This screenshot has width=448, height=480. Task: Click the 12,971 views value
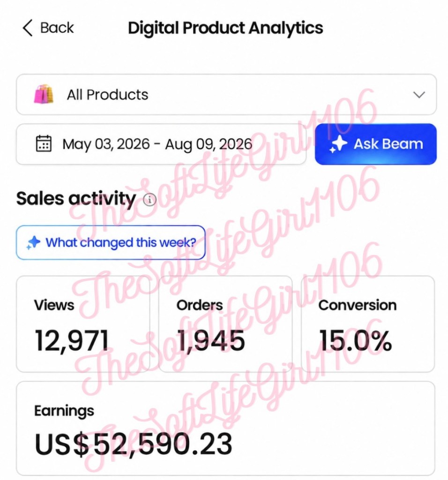point(72,341)
